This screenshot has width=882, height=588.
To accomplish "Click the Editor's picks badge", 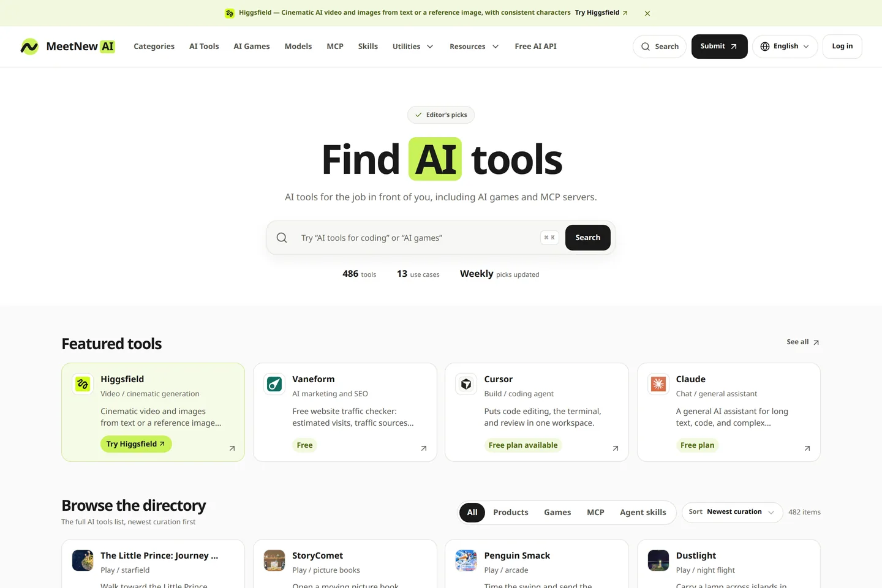I will pyautogui.click(x=441, y=115).
